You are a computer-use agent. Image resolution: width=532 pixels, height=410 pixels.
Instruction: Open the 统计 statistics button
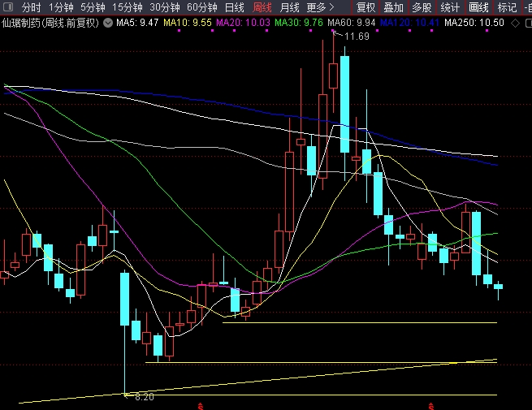click(450, 7)
